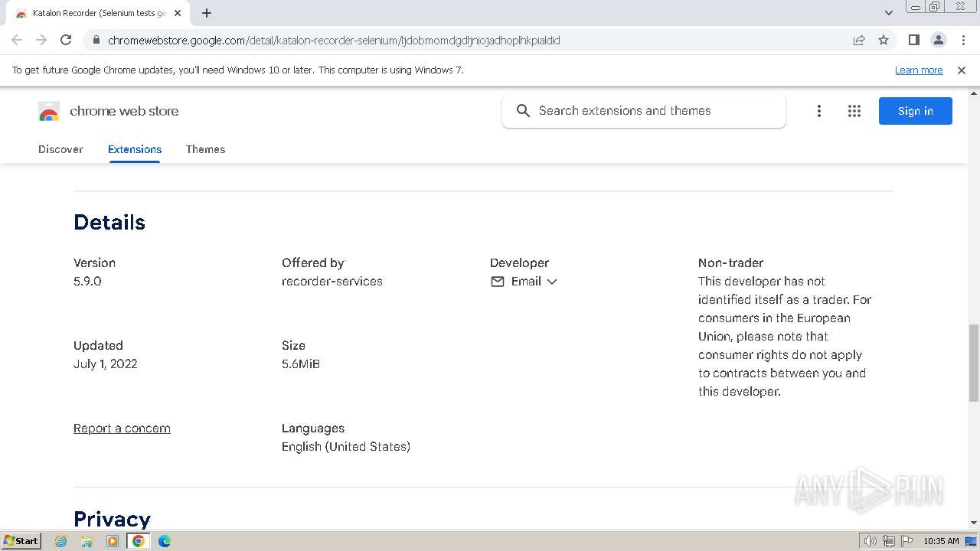Focus the Search extensions and themes field
This screenshot has height=551, width=980.
[644, 111]
